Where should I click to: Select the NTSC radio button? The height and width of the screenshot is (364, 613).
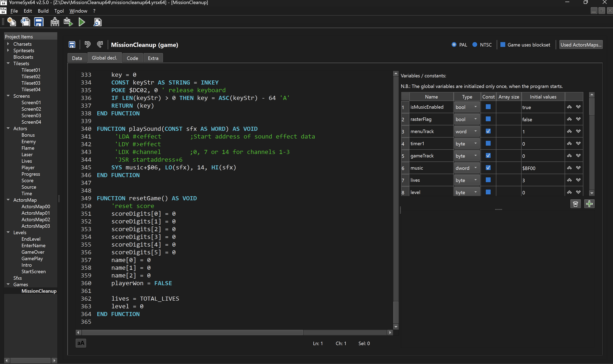475,45
